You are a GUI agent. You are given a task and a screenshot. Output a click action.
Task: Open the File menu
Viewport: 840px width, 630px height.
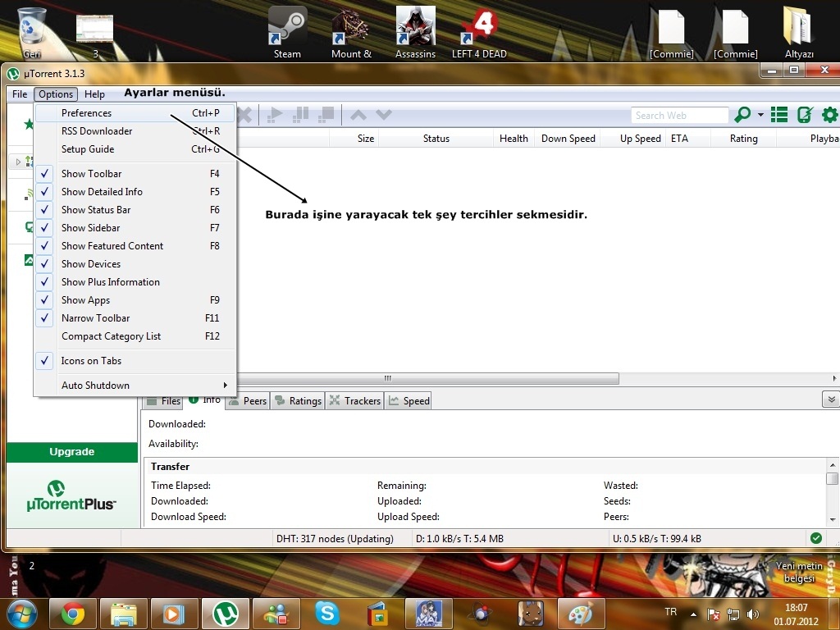(20, 94)
